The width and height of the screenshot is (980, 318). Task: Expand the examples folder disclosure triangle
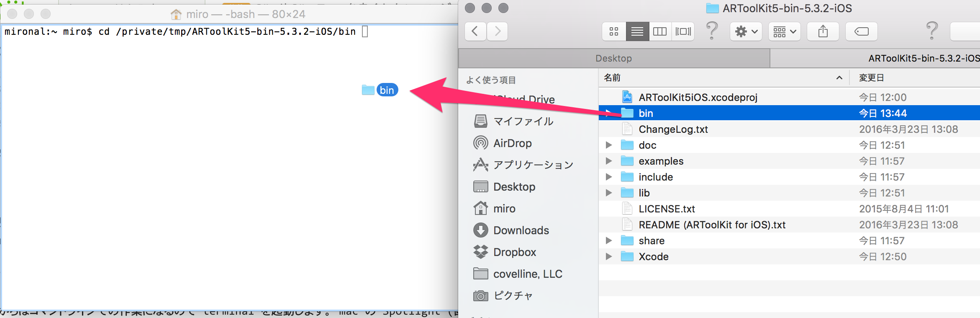click(609, 161)
